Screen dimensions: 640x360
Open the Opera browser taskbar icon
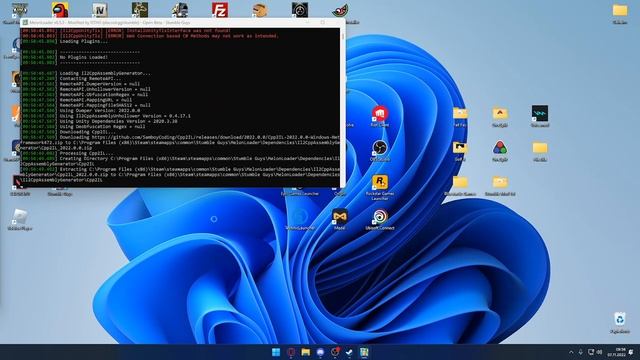[291, 352]
